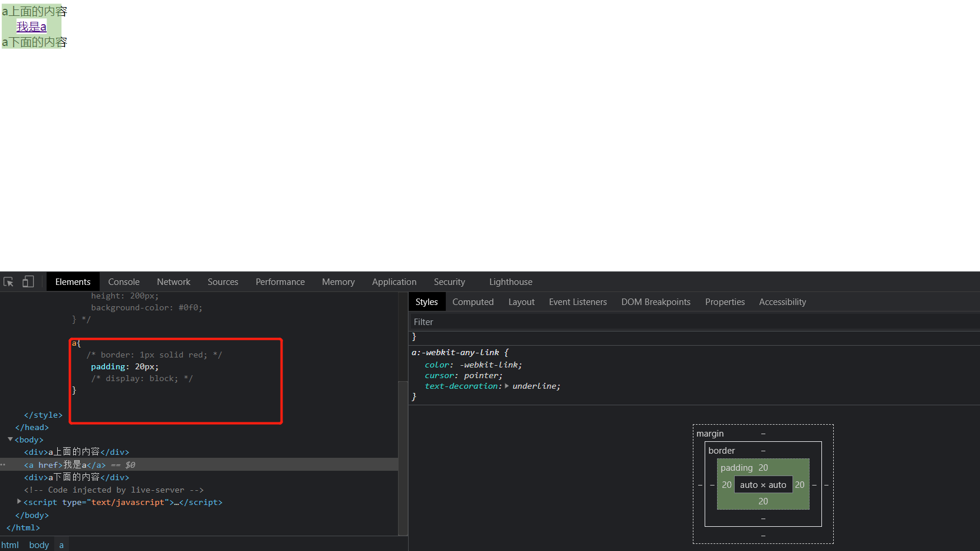Click the top padding value 20 in box model
Image resolution: width=980 pixels, height=551 pixels.
click(763, 468)
